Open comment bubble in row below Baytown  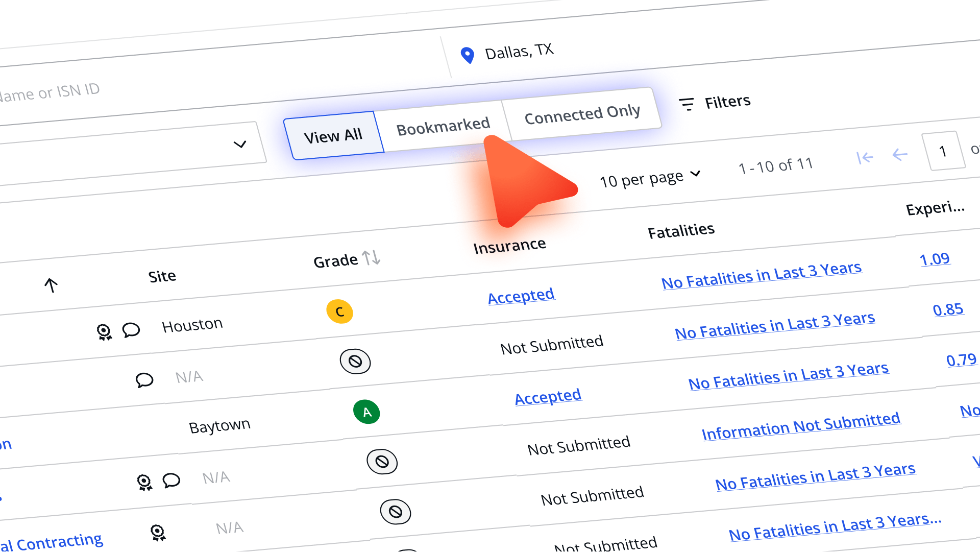pos(171,481)
